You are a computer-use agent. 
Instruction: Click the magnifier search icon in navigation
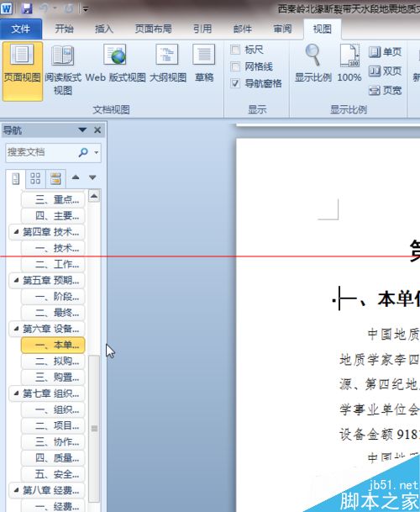click(83, 152)
